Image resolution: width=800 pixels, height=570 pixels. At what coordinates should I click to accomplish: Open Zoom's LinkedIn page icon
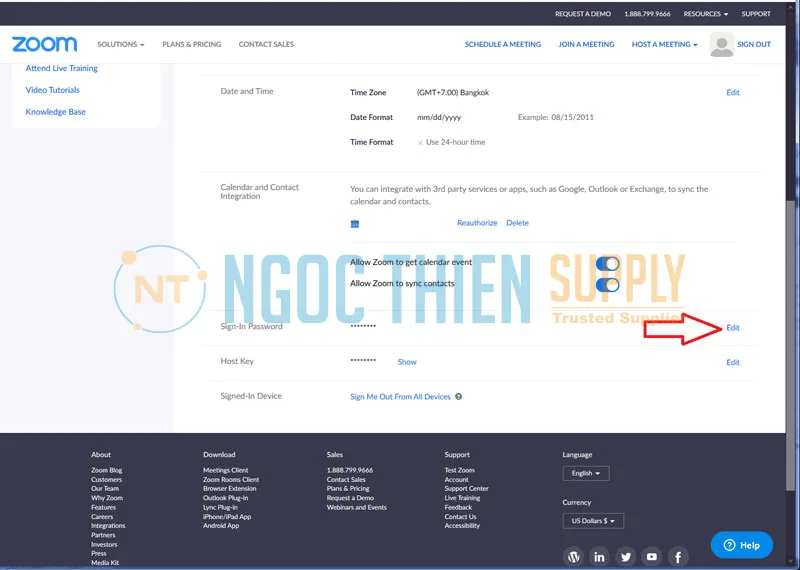pyautogui.click(x=600, y=556)
